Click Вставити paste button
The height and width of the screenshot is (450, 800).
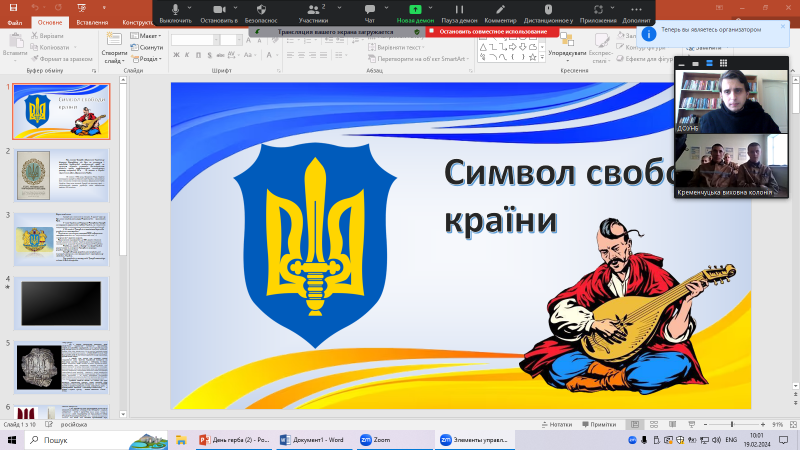pos(15,45)
